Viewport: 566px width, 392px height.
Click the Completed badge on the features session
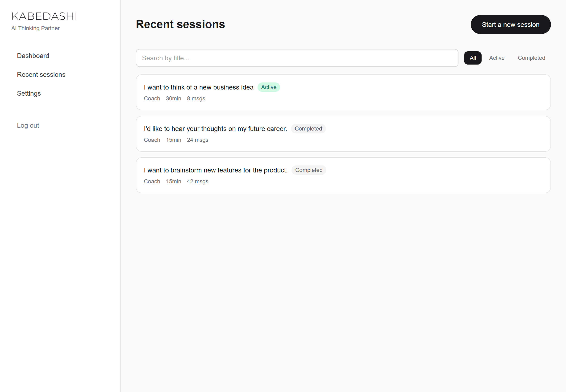[309, 170]
